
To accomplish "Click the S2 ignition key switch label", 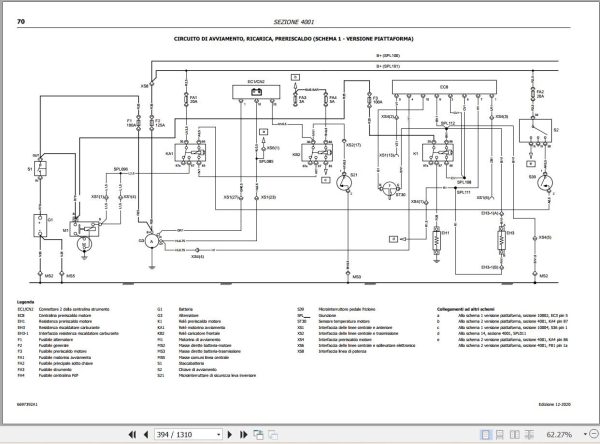I will pos(556,130).
